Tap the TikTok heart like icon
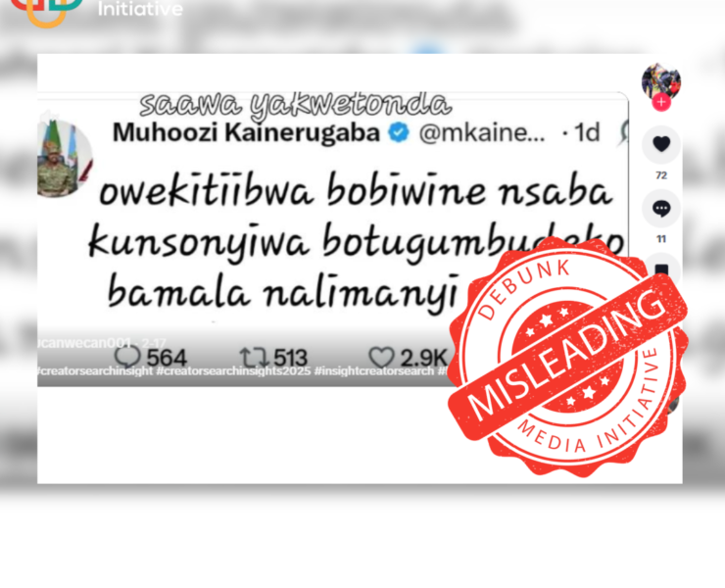The image size is (725, 588). point(661,144)
